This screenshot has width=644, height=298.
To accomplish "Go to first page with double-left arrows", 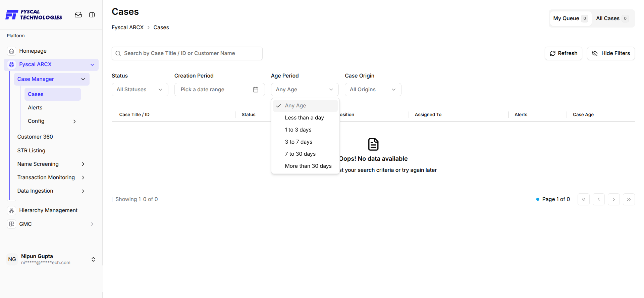I will coord(584,199).
